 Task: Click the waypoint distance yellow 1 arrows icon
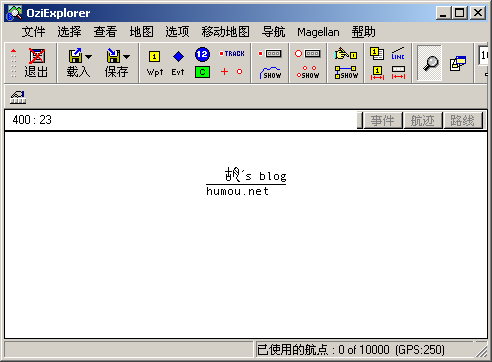(x=377, y=73)
